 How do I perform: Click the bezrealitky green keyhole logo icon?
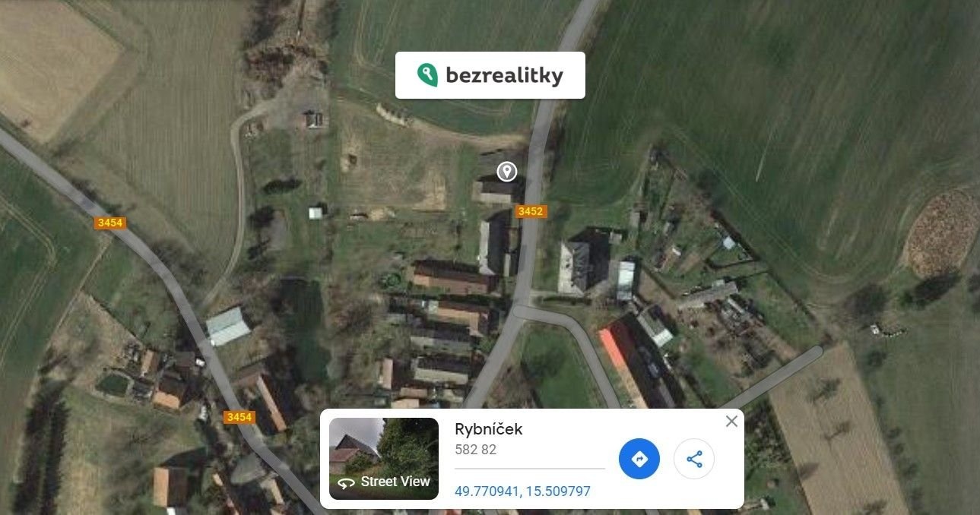427,75
